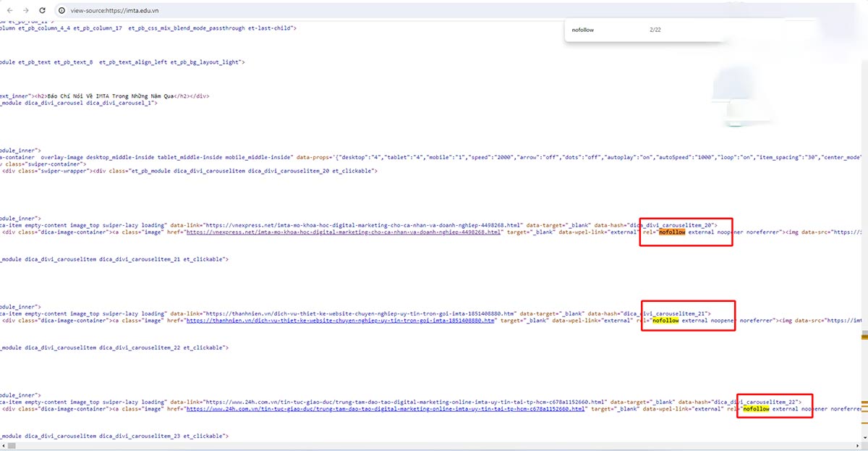868x451 pixels.
Task: Click the horizontal scrollbar at bottom
Action: 434,446
